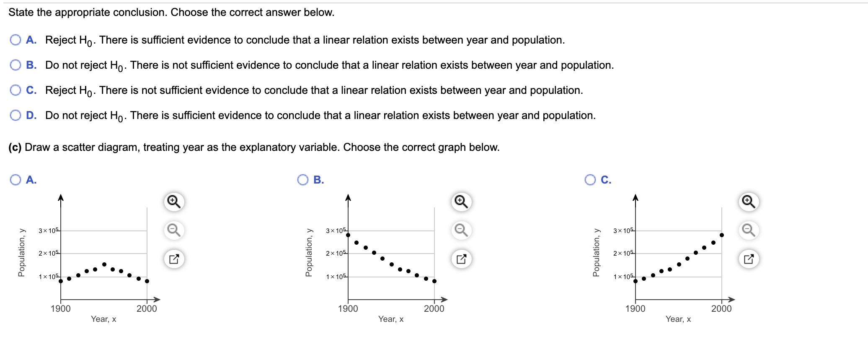This screenshot has height=352, width=868.
Task: Zoom out of graph A
Action: pyautogui.click(x=175, y=230)
